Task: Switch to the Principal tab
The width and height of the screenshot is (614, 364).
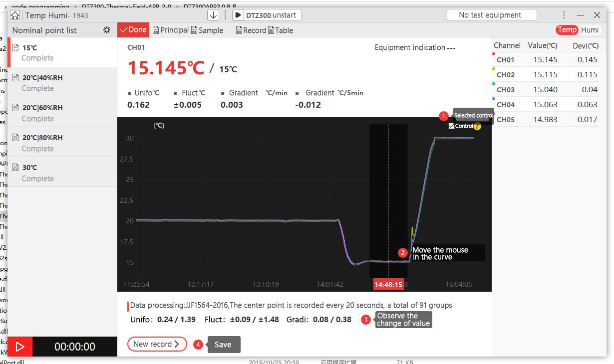Action: pos(170,30)
